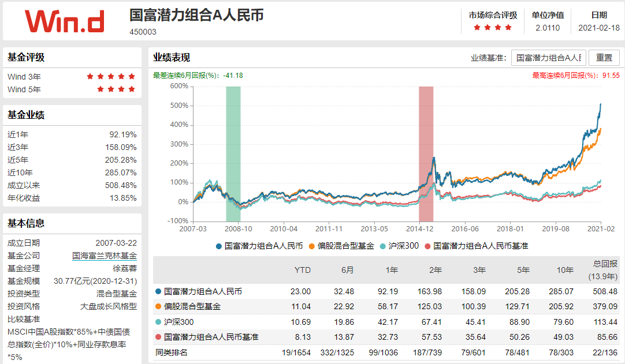Click the 基金业绩 panel heading
The height and width of the screenshot is (364, 625).
click(x=26, y=115)
